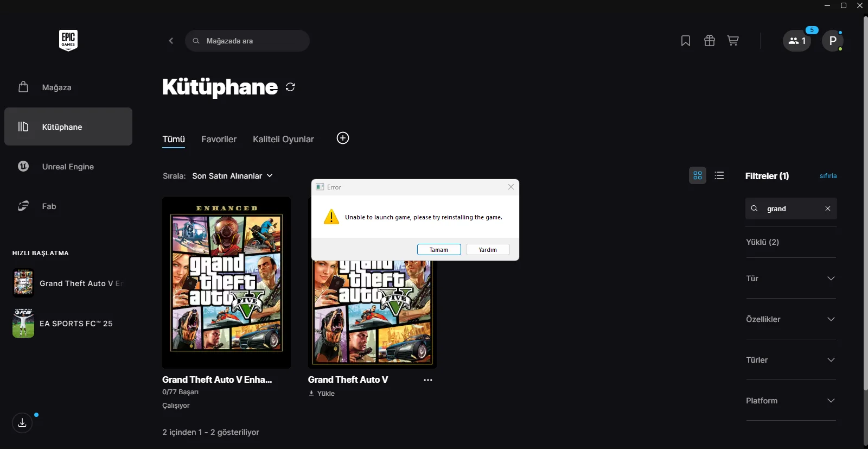Open more options for Grand Theft Auto V
The image size is (868, 449).
pos(428,380)
